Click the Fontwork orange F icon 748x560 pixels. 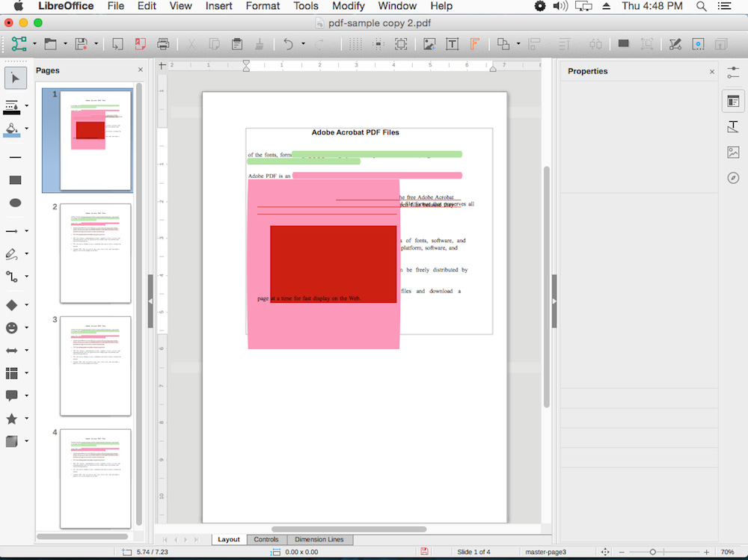[475, 44]
